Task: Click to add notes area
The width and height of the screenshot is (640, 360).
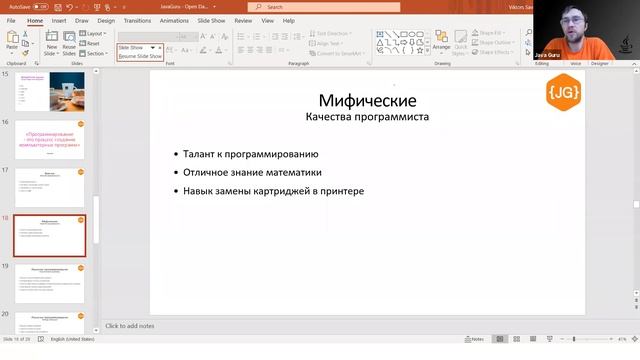Action: click(129, 326)
